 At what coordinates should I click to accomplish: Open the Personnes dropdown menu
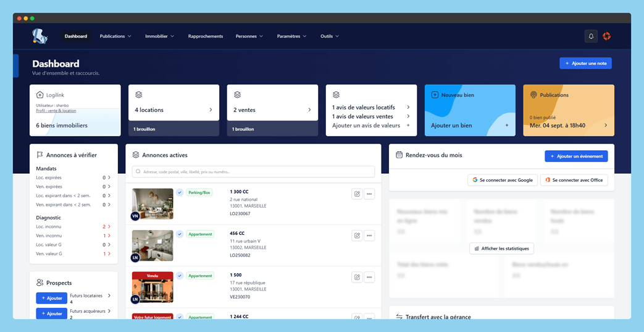(x=249, y=36)
